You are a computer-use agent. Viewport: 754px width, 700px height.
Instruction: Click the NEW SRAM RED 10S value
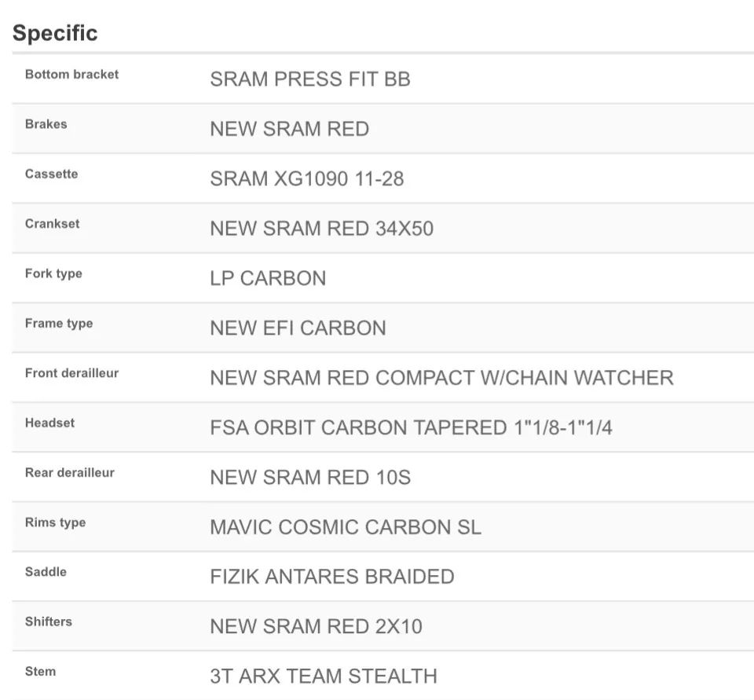(x=309, y=478)
